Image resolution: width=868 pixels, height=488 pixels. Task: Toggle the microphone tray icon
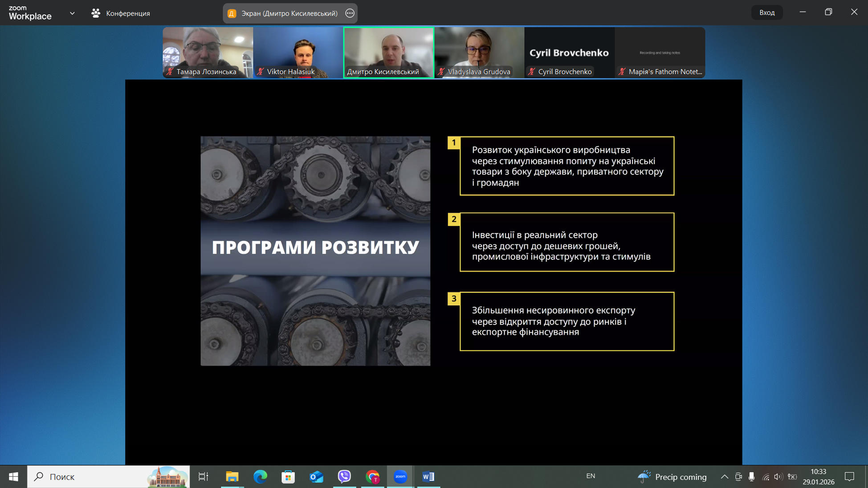(x=751, y=476)
